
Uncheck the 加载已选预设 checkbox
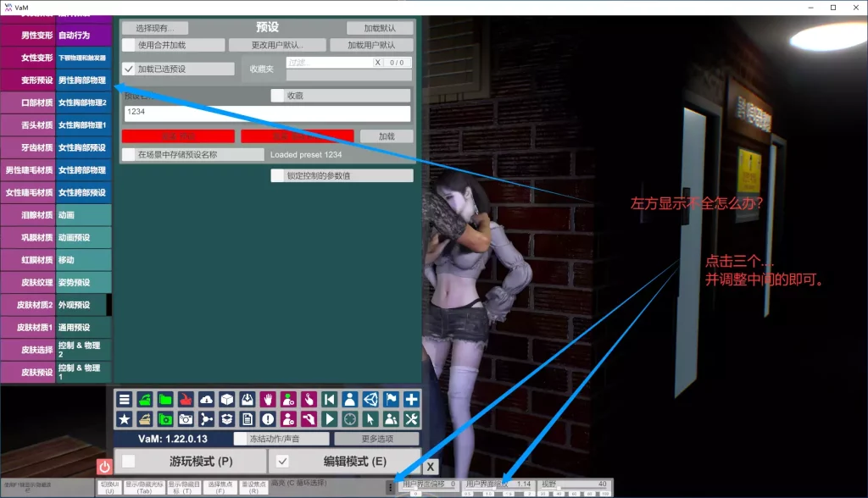tap(129, 69)
